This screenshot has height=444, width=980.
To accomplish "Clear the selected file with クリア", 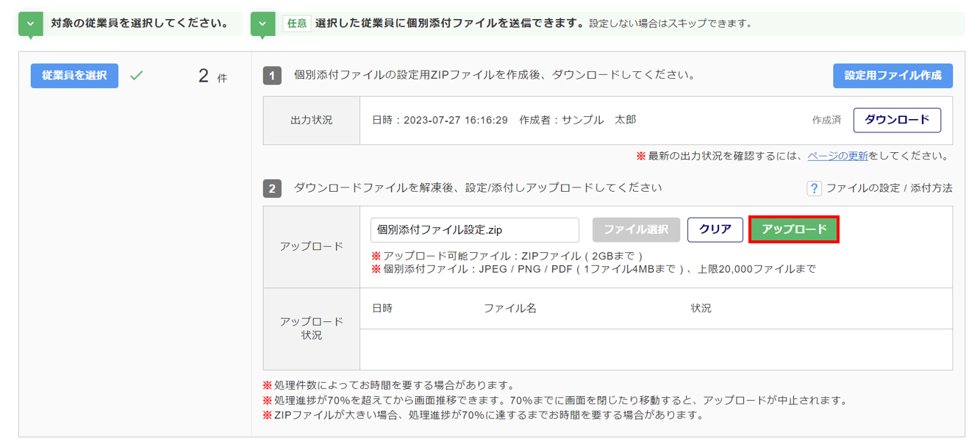I will [x=715, y=230].
